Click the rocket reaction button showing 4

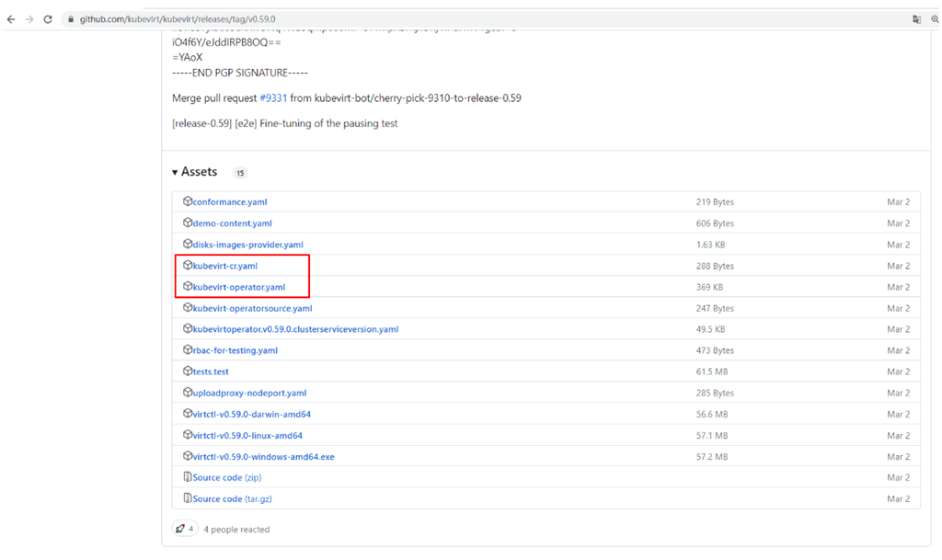185,529
